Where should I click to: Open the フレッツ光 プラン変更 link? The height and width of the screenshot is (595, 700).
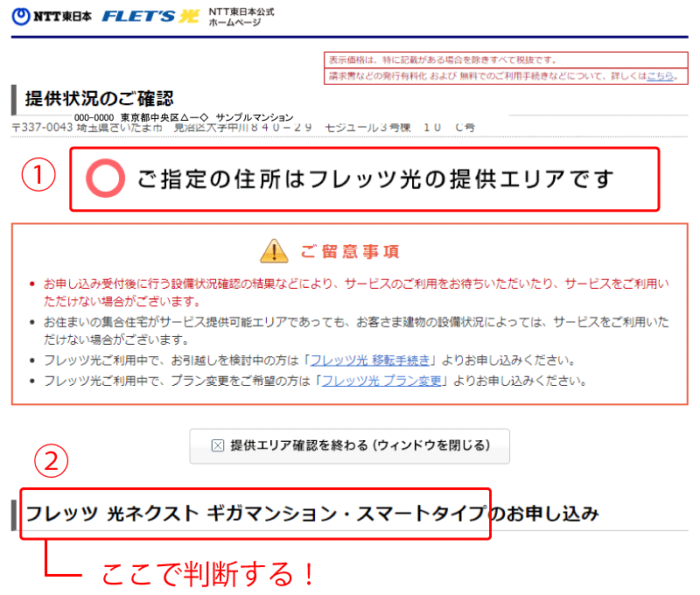381,381
